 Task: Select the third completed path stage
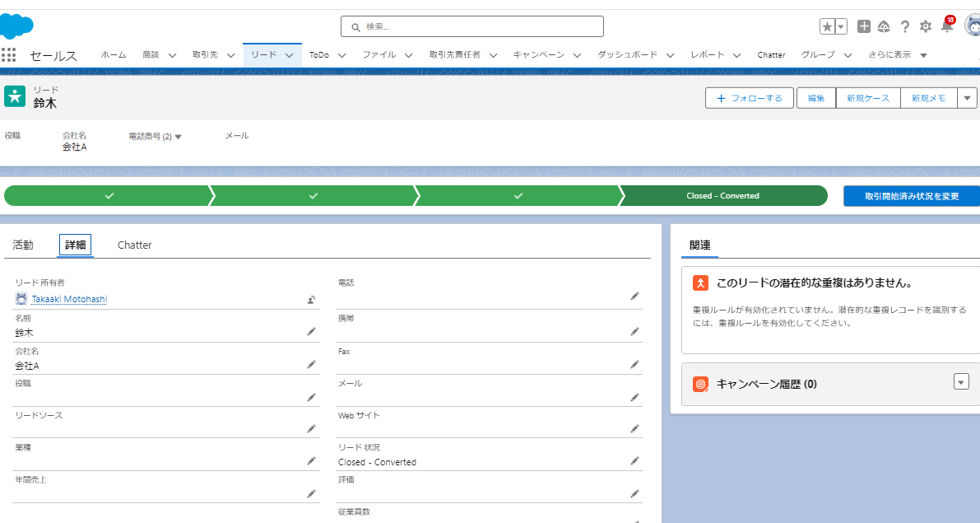click(518, 196)
